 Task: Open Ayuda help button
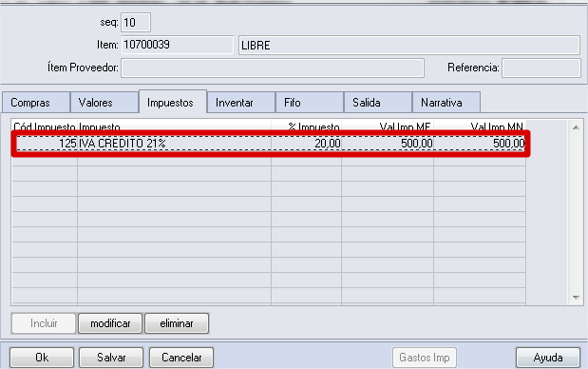(548, 357)
